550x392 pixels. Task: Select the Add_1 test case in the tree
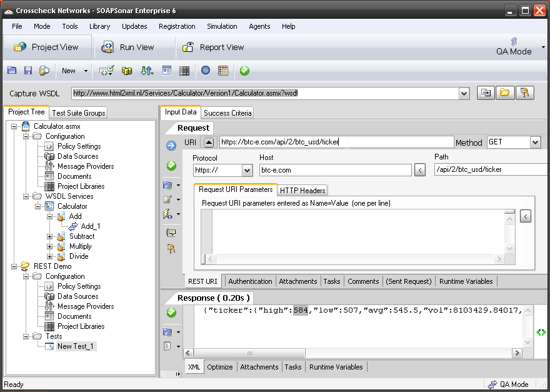pos(91,226)
